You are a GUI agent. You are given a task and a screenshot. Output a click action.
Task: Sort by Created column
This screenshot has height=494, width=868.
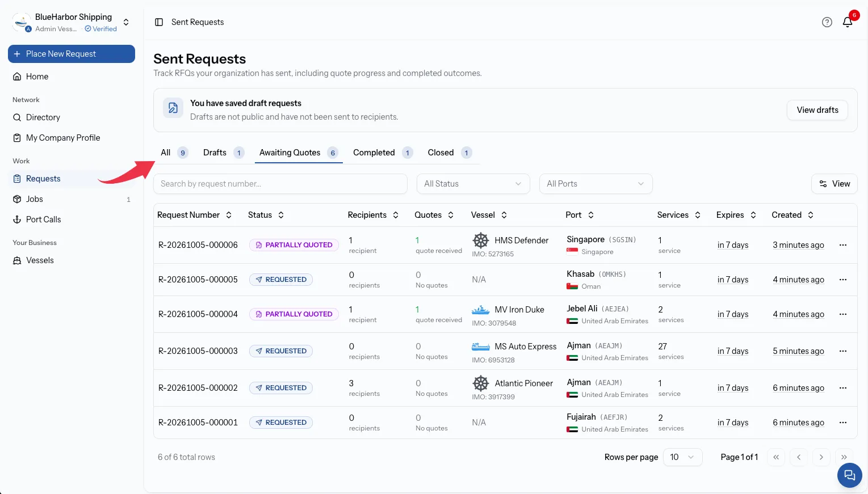pos(793,215)
